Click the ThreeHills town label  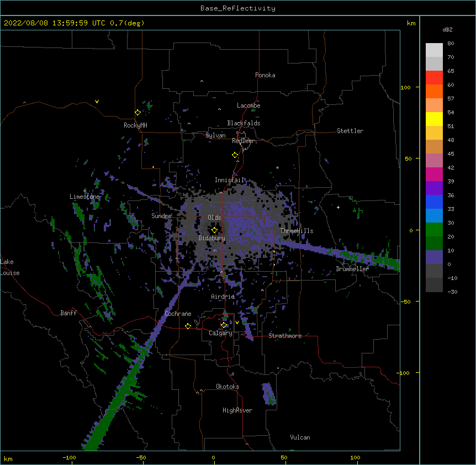[297, 231]
